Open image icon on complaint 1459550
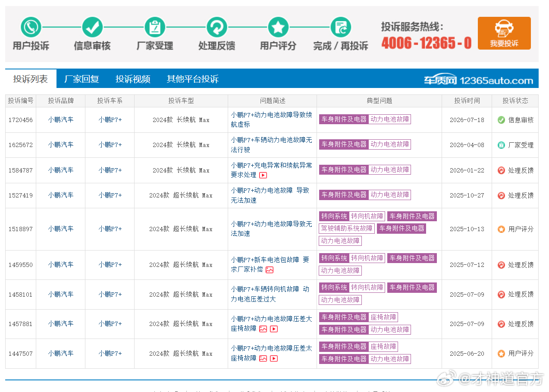 tap(270, 270)
